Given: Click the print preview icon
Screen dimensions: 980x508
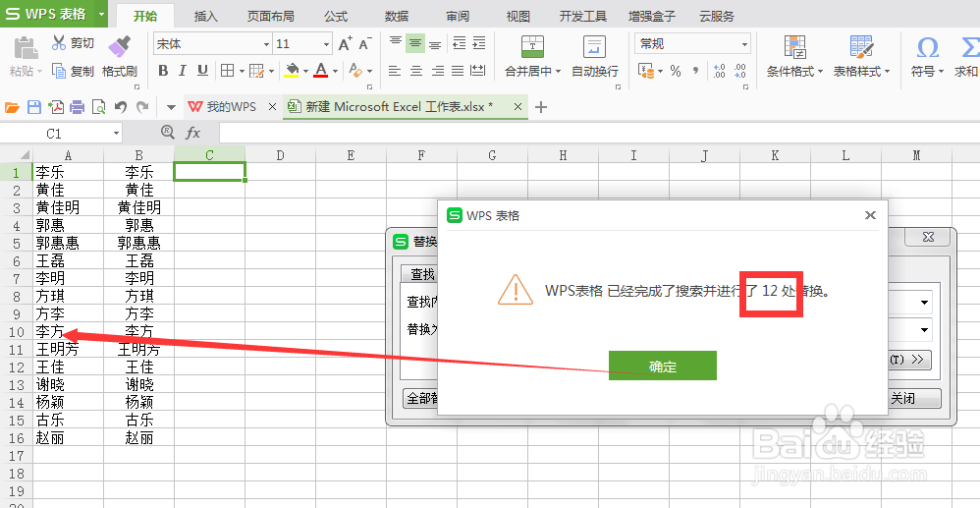Looking at the screenshot, I should click(99, 107).
